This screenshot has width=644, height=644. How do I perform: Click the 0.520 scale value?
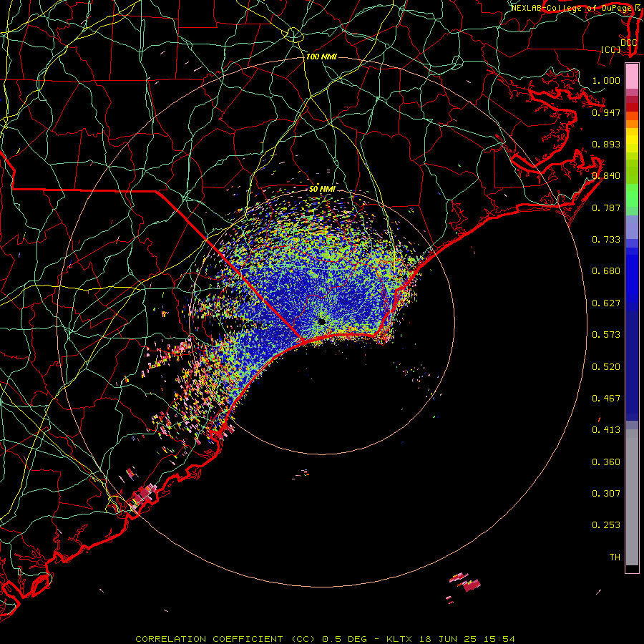point(606,367)
